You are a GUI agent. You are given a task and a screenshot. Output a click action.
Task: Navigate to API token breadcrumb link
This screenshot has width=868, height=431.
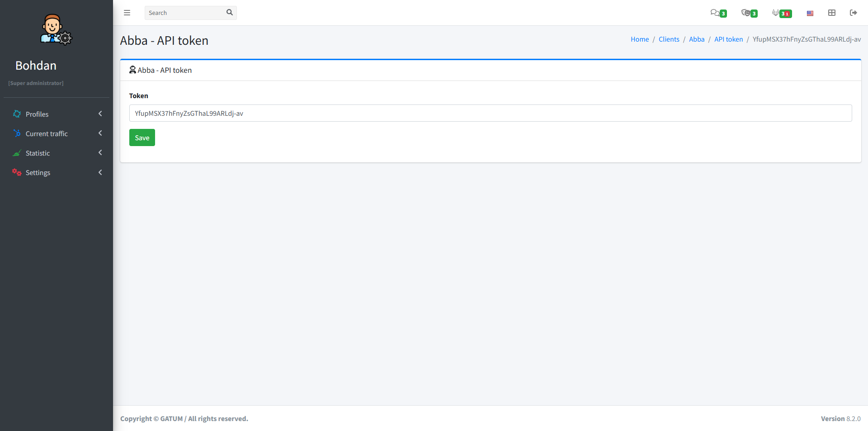click(x=728, y=39)
